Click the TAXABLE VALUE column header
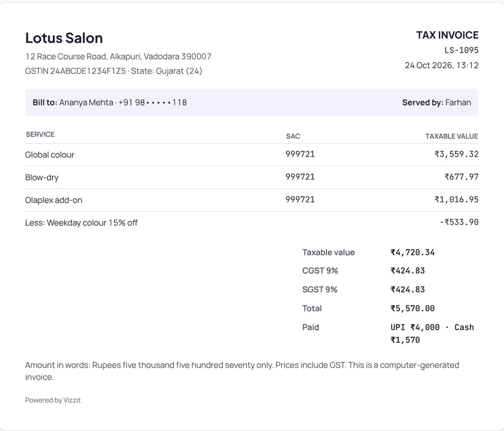The width and height of the screenshot is (504, 431). [452, 136]
